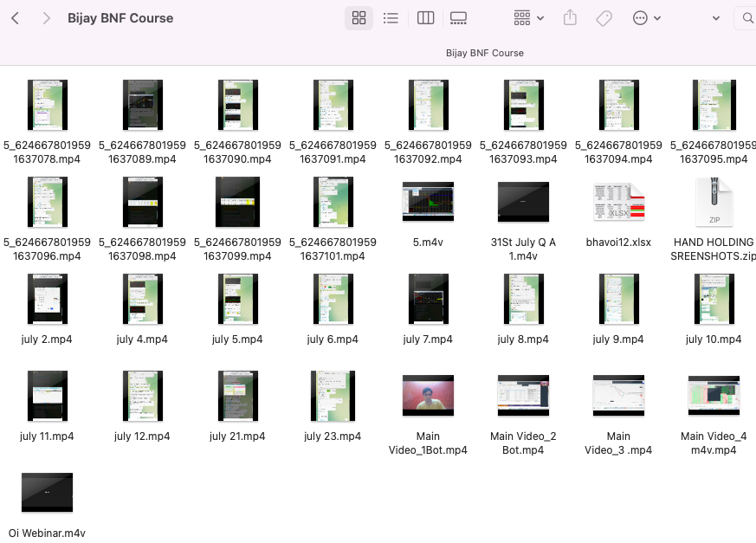756x543 pixels.
Task: Open the edit tags button
Action: coord(604,18)
